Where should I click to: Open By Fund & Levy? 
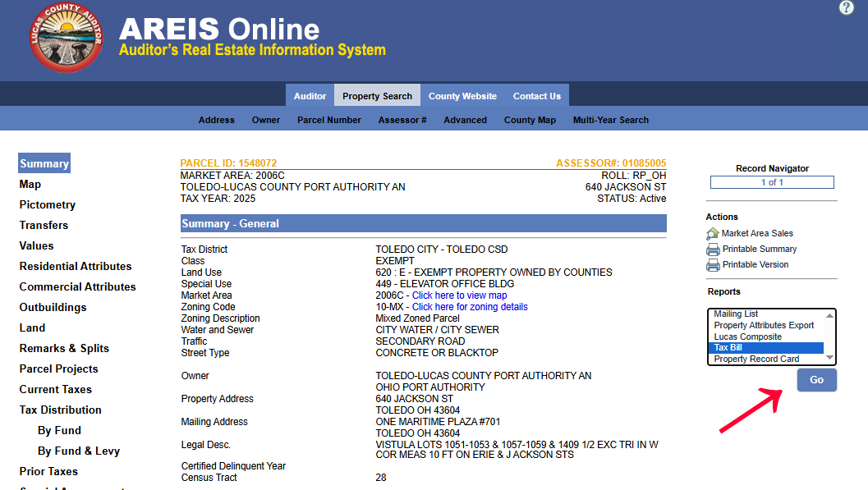[x=79, y=450]
